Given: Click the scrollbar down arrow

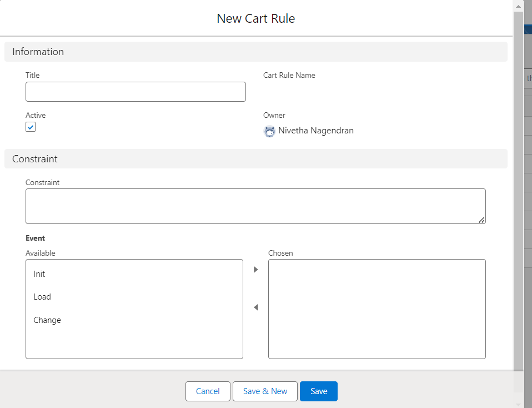Looking at the screenshot, I should (518, 403).
